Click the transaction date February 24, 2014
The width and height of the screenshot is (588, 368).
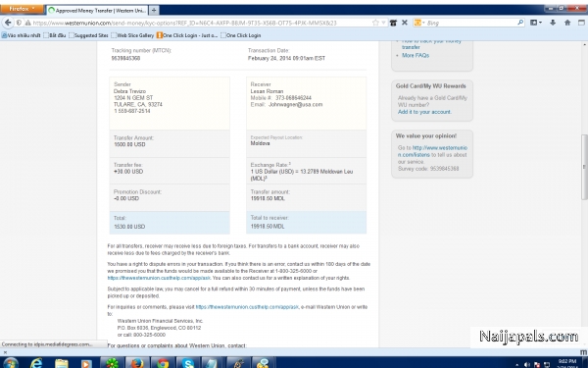pyautogui.click(x=286, y=58)
